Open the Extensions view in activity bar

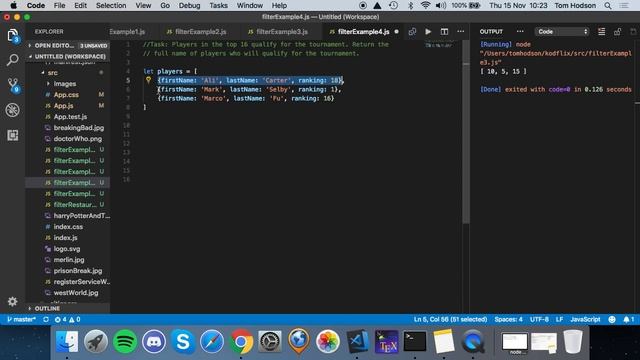point(13,135)
